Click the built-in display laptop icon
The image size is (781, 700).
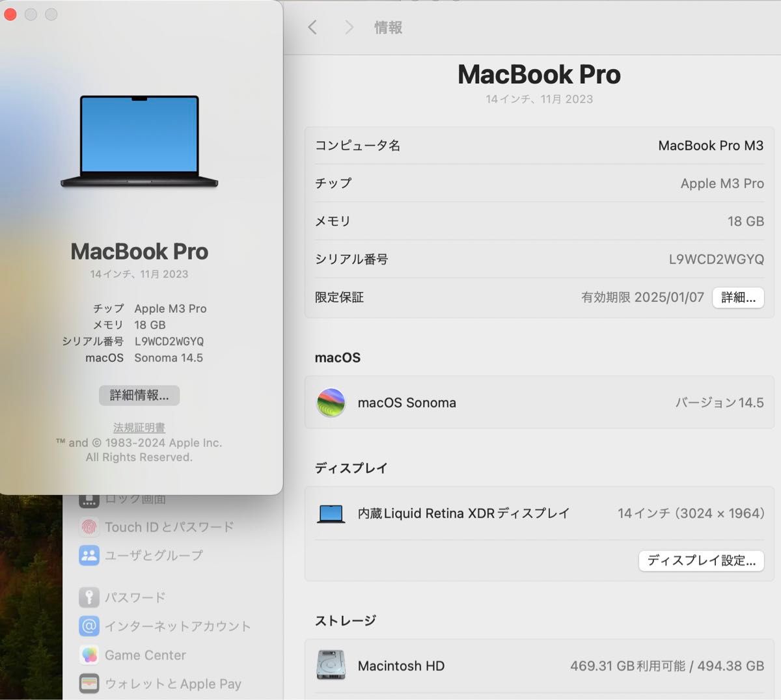tap(331, 514)
